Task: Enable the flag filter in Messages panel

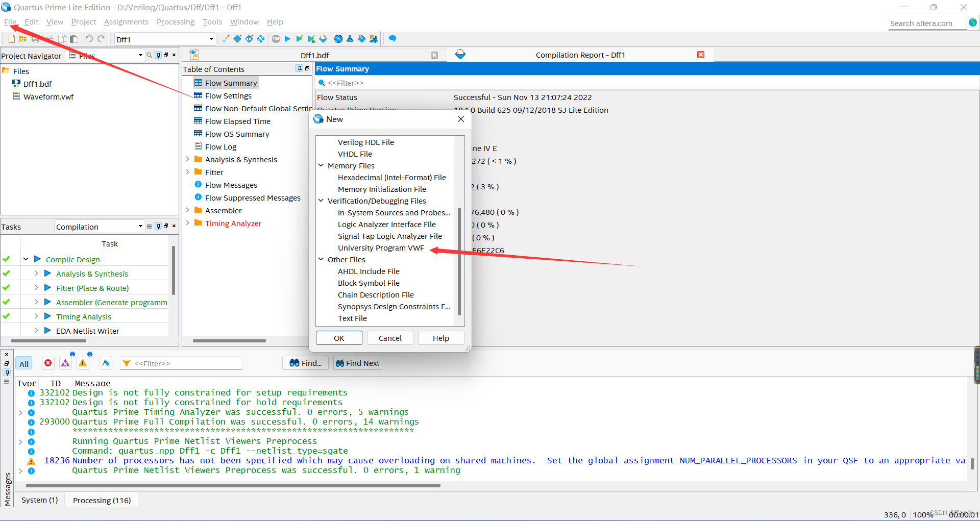Action: click(x=106, y=363)
